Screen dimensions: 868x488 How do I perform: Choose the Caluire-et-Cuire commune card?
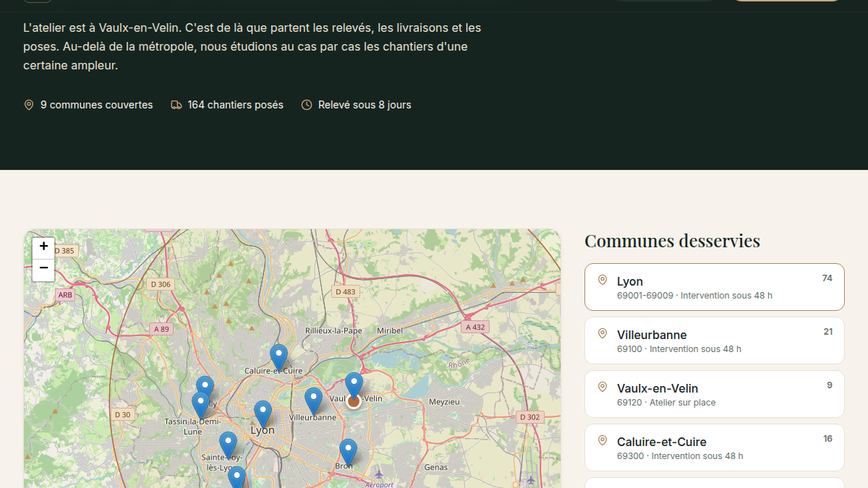[714, 448]
